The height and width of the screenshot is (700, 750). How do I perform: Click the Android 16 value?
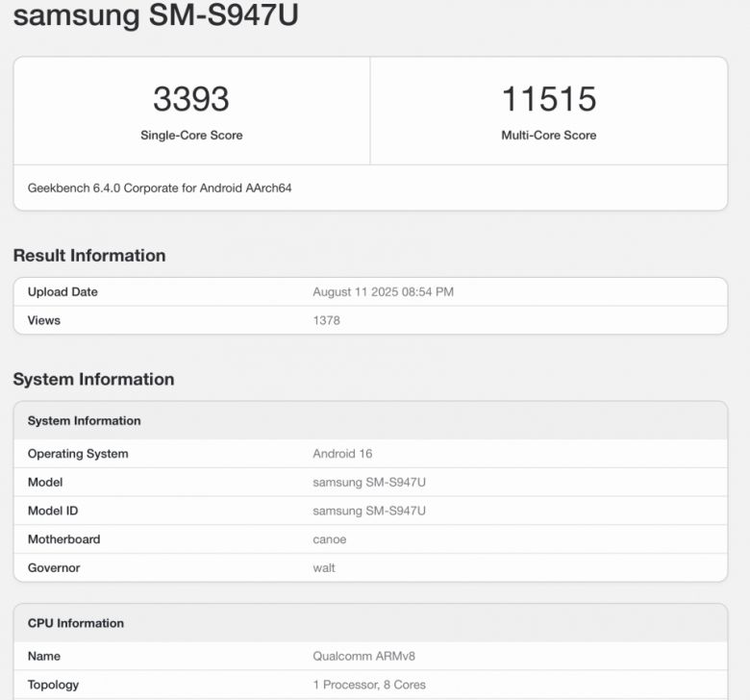(x=342, y=454)
